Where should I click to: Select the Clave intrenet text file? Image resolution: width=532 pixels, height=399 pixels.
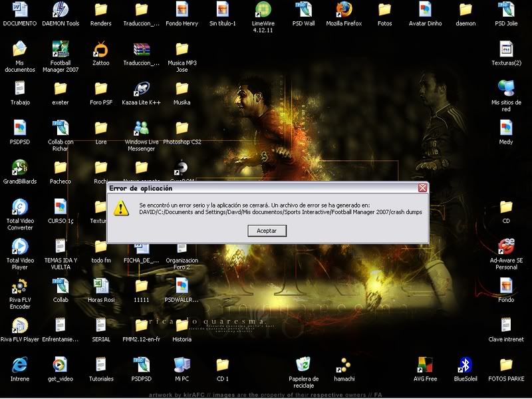[x=506, y=325]
